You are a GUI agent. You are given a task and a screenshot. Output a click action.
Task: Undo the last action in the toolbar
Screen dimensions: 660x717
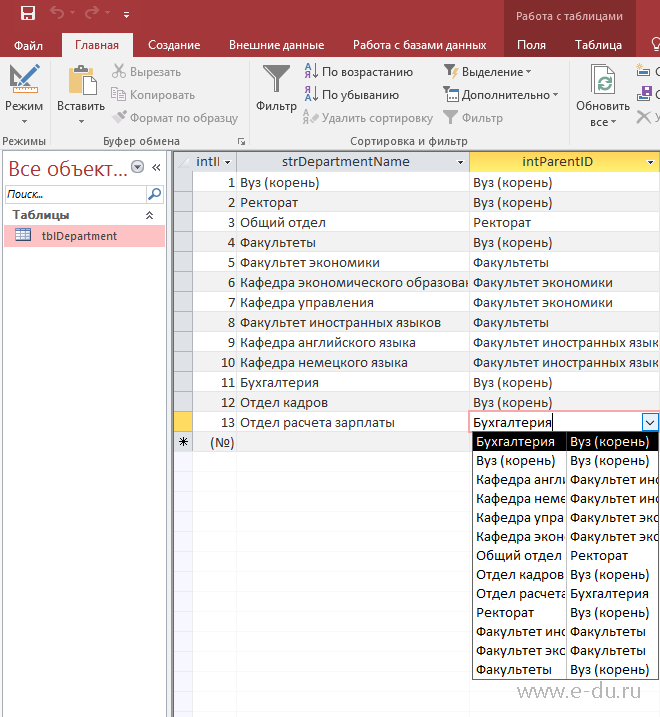click(57, 13)
